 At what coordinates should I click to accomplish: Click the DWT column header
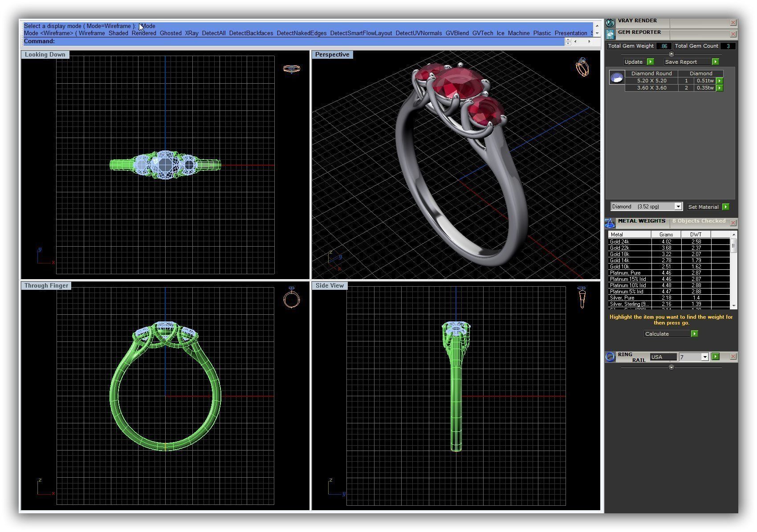coord(696,234)
